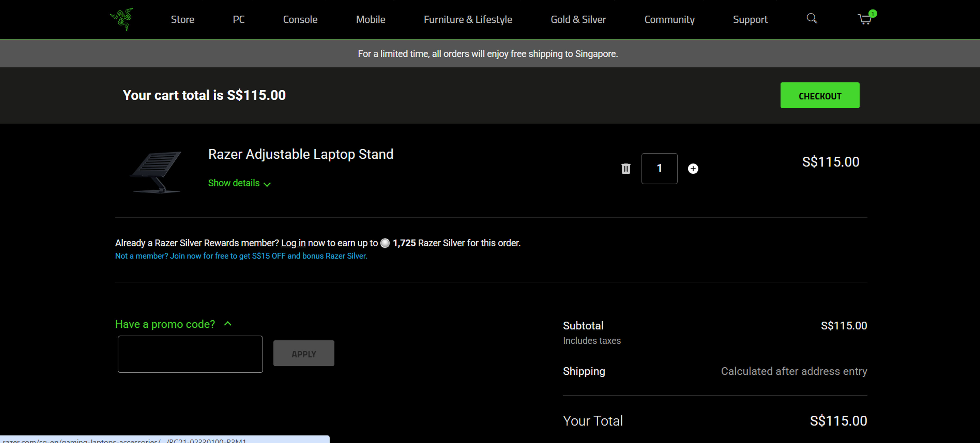The image size is (980, 443).
Task: Open the search magnifier icon
Action: point(812,18)
